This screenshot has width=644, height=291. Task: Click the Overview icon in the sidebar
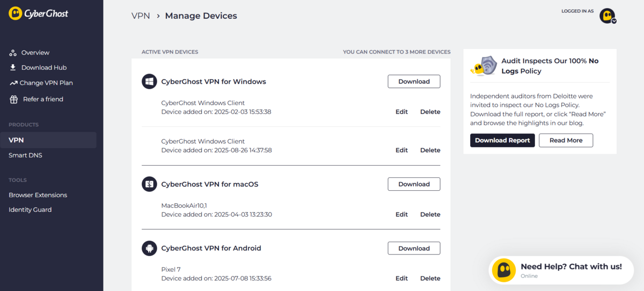click(x=13, y=53)
